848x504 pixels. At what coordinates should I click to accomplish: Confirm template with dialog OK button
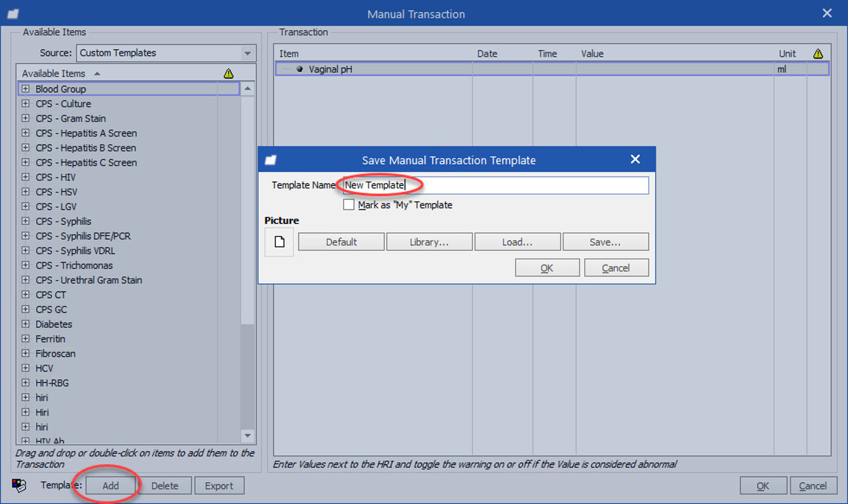tap(547, 268)
